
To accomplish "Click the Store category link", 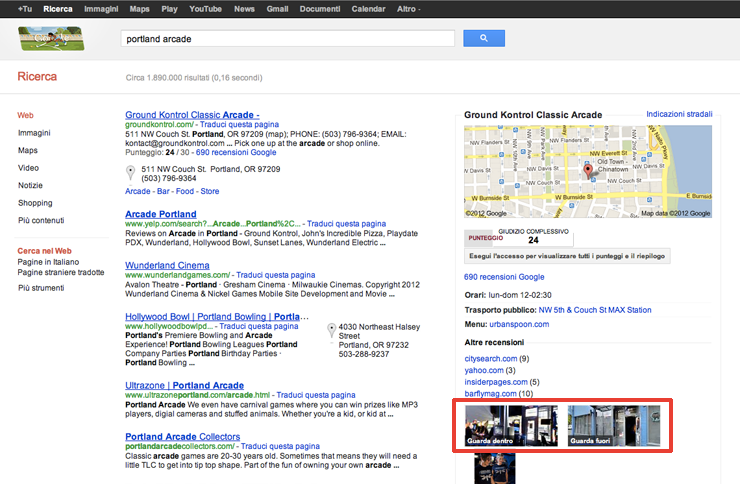I will [x=210, y=191].
